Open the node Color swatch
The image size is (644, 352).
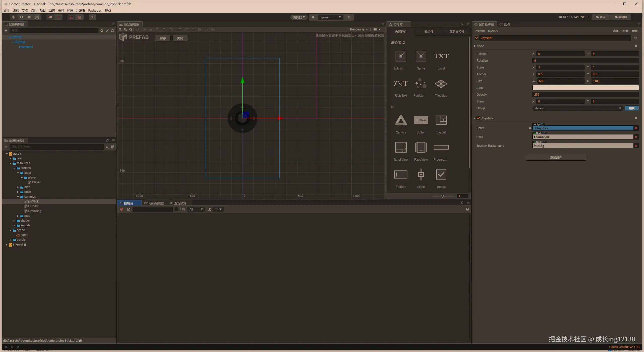pyautogui.click(x=585, y=88)
